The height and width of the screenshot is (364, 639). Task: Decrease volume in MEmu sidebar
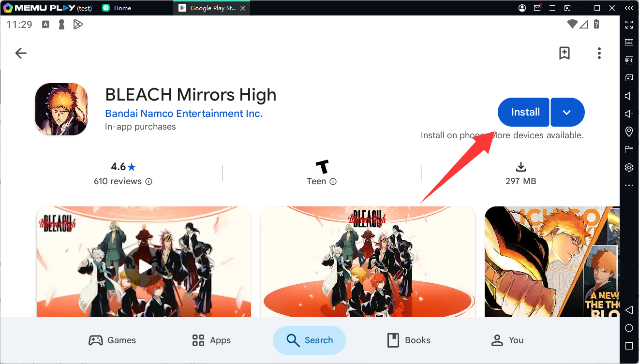(x=629, y=114)
